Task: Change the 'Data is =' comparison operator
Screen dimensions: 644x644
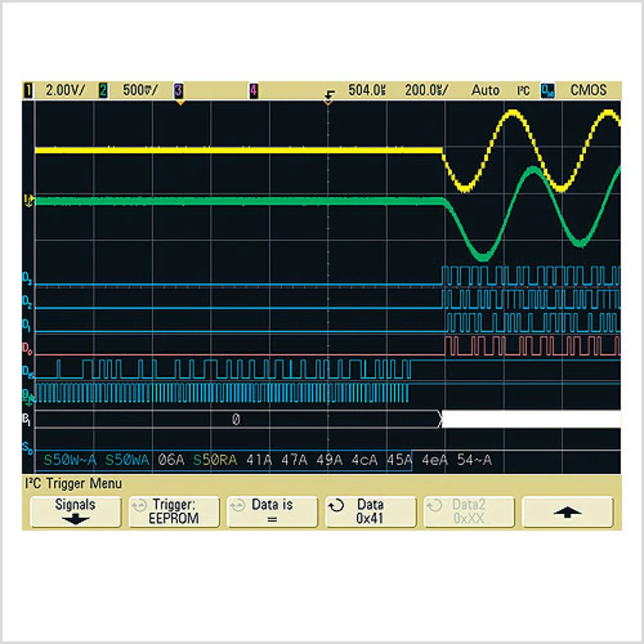Action: pyautogui.click(x=272, y=512)
